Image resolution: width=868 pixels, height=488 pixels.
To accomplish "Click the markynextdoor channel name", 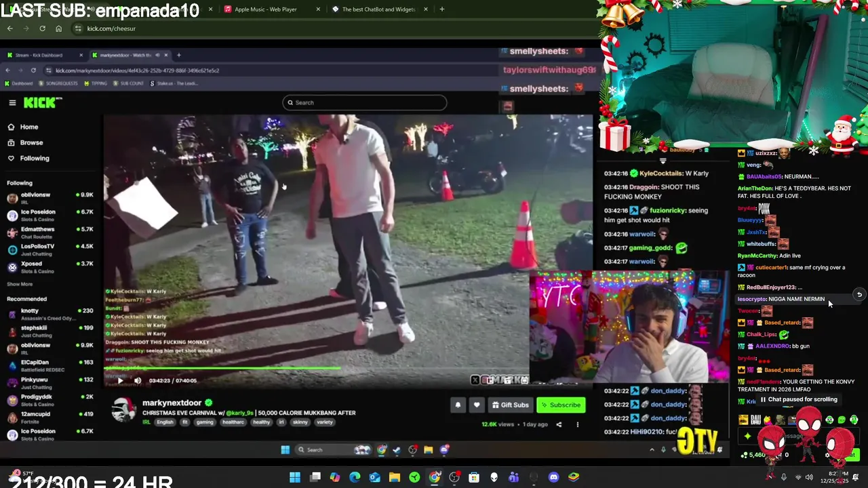I will click(x=172, y=403).
